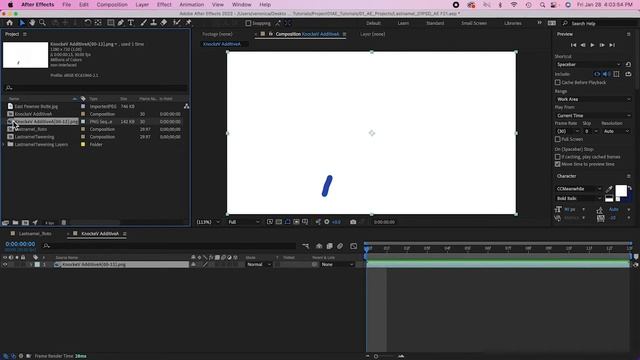
Task: Reset the Preview shortcut settings
Action: coord(628,64)
